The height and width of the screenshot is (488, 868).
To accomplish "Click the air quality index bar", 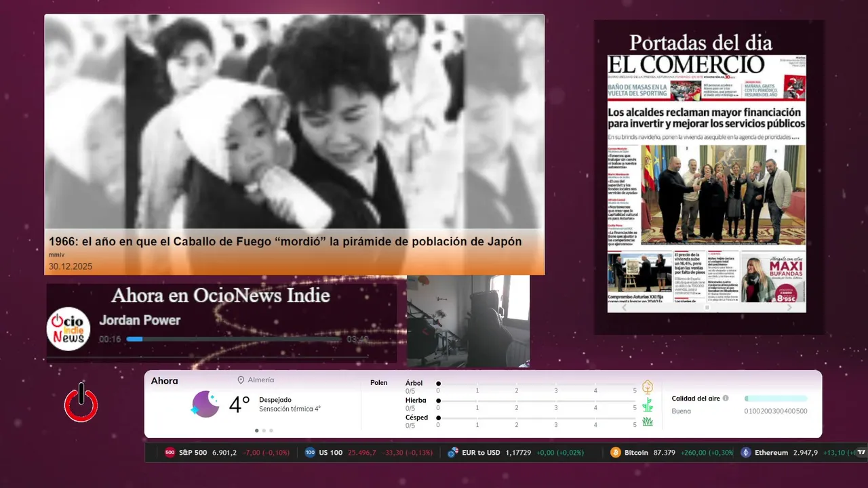I will coord(776,399).
